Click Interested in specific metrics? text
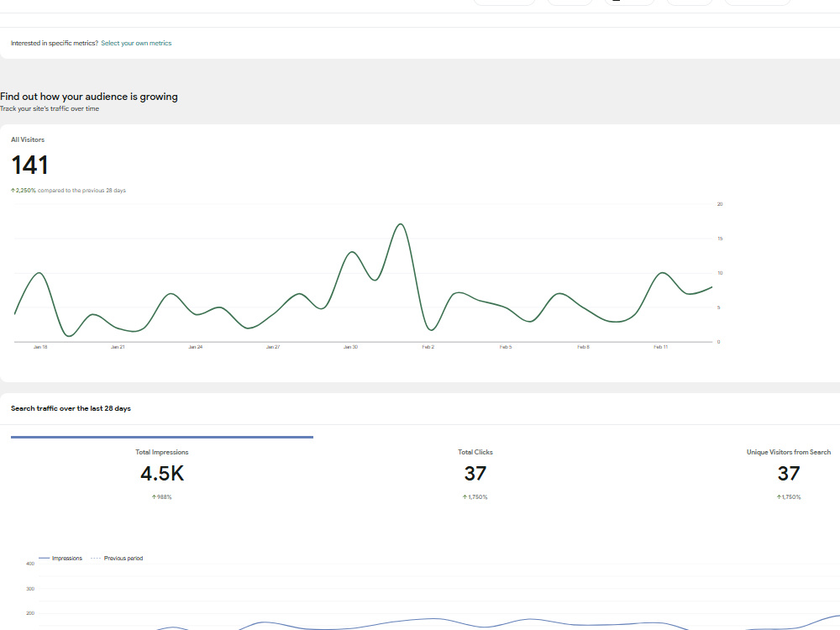Screen dimensions: 840x630 click(x=54, y=44)
